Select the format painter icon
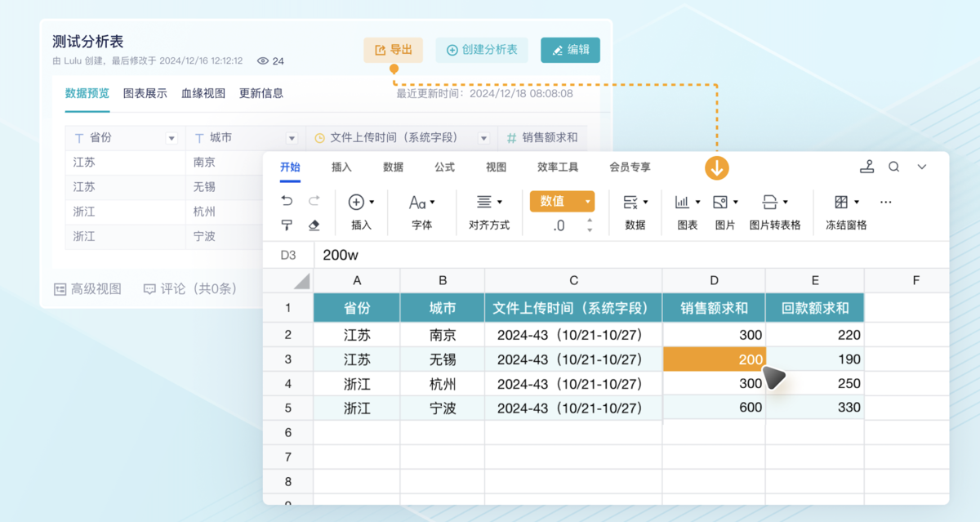 pos(287,225)
